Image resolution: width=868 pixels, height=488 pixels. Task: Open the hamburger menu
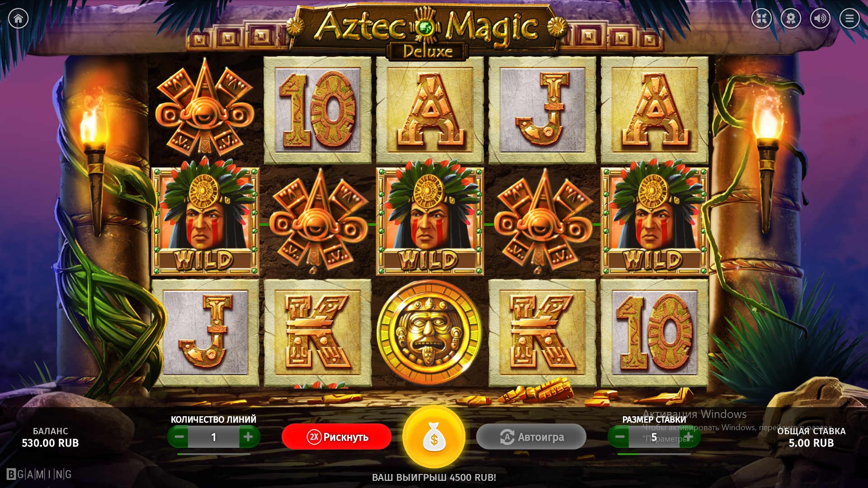pos(849,19)
